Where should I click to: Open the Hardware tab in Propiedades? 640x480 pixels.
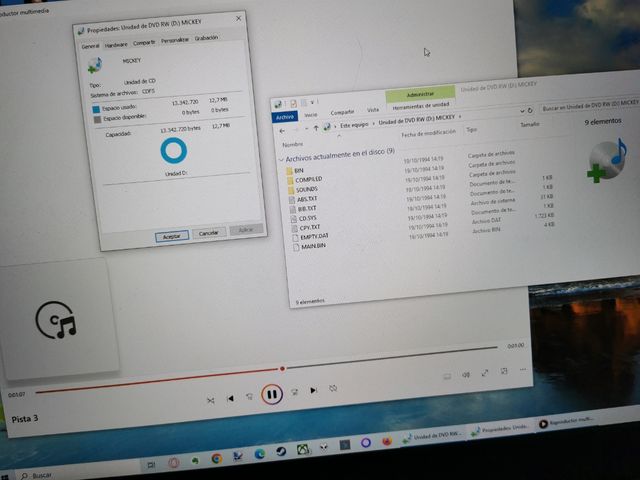pyautogui.click(x=116, y=45)
